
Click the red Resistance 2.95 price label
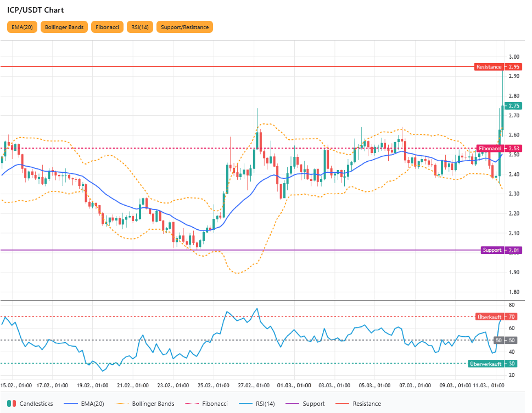coord(497,67)
